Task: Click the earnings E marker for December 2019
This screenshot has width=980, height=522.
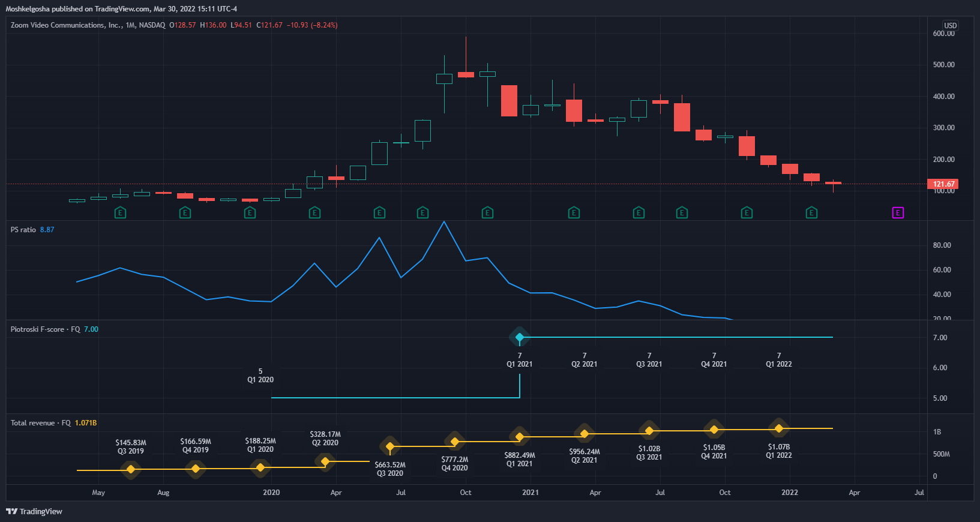Action: click(x=250, y=212)
